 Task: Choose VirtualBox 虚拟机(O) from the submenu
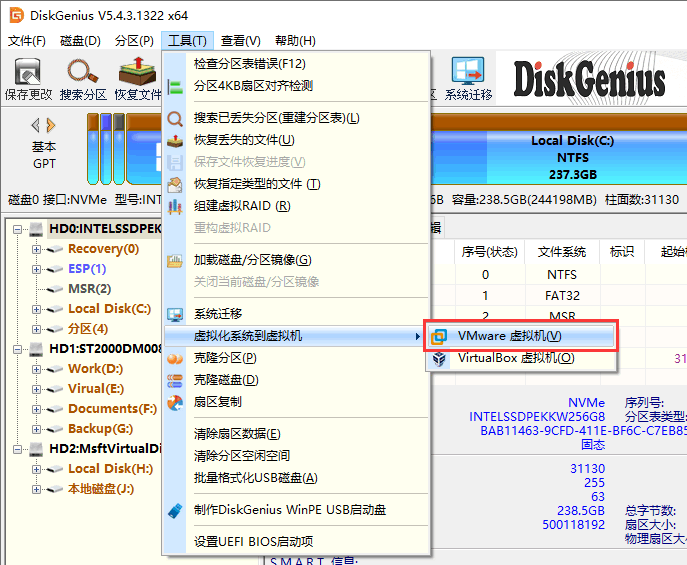point(521,358)
